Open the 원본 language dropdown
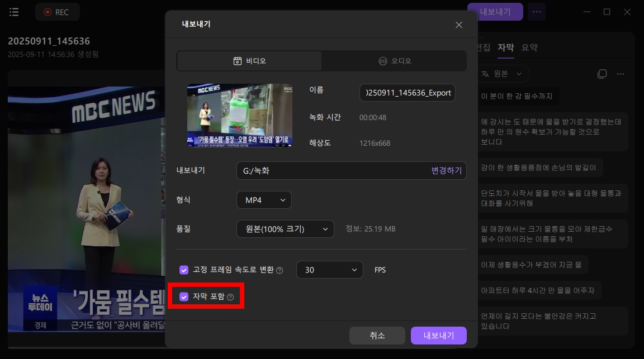This screenshot has width=644, height=359. click(504, 74)
